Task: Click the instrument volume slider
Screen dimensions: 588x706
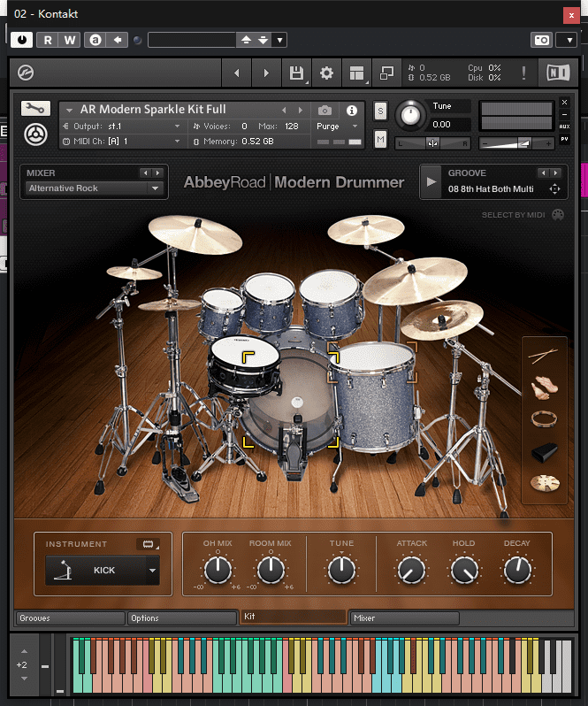Action: 516,143
